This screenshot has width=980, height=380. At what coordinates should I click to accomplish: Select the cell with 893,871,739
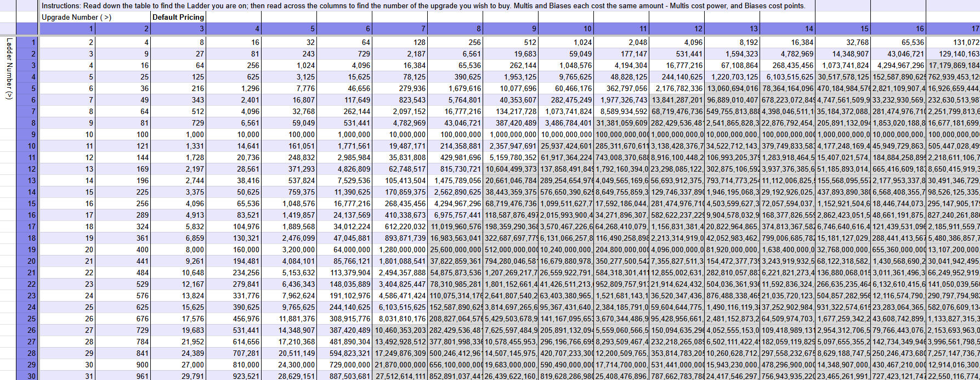[x=400, y=238]
